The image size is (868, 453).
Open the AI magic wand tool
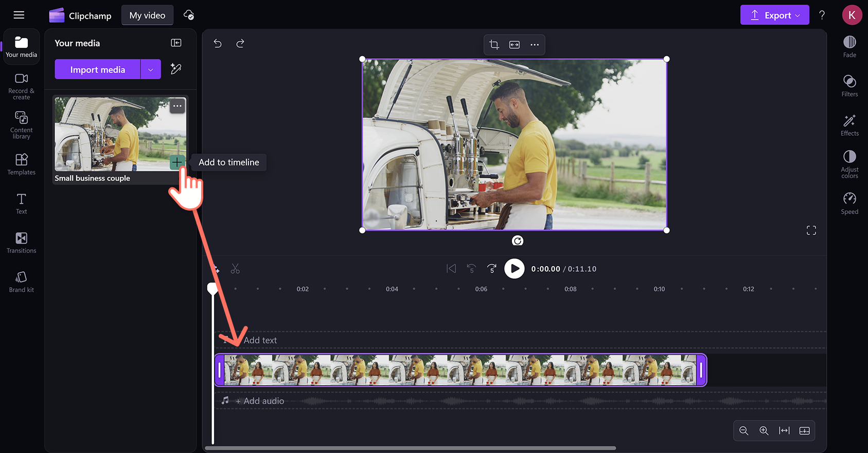tap(176, 69)
